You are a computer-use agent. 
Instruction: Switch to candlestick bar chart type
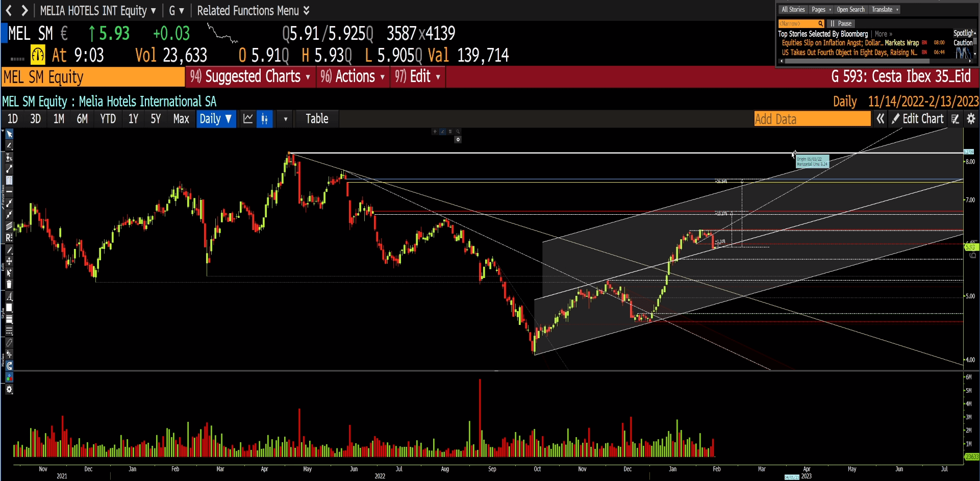pos(264,119)
